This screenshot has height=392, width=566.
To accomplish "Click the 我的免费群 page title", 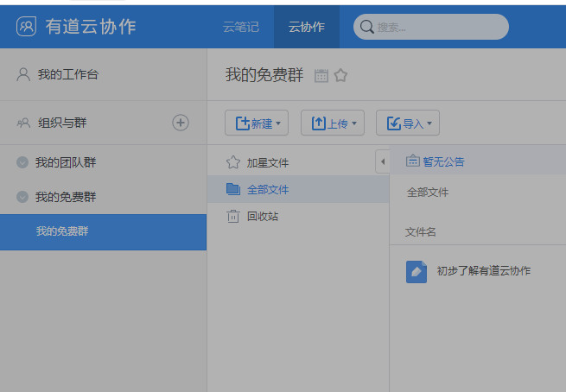I will coord(264,75).
